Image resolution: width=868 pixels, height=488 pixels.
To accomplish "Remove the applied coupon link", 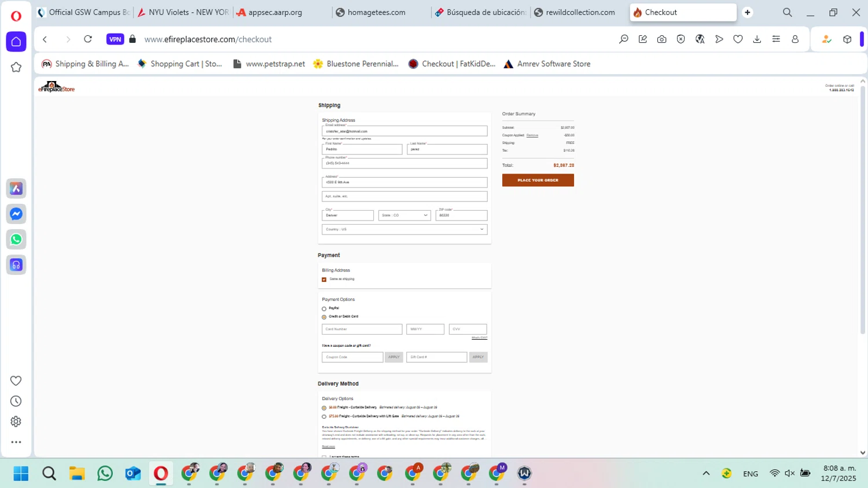I will pos(532,135).
